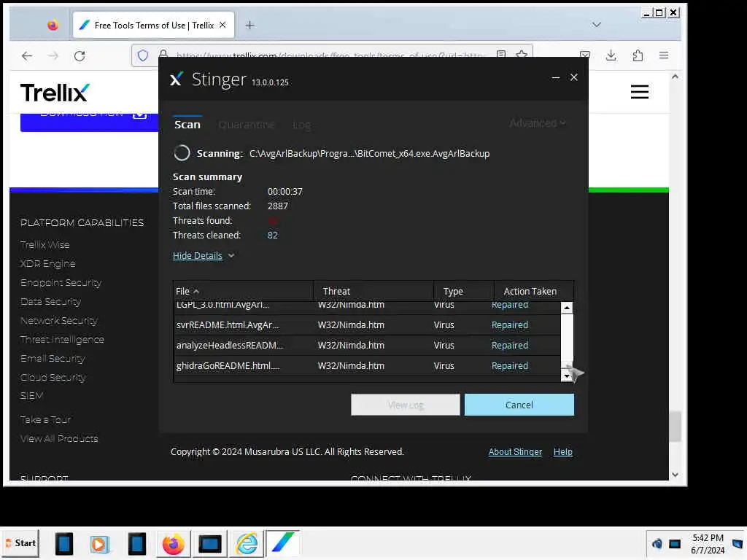Screen dimensions: 747x560
Task: Click the Trellix logo on webpage
Action: 55,93
